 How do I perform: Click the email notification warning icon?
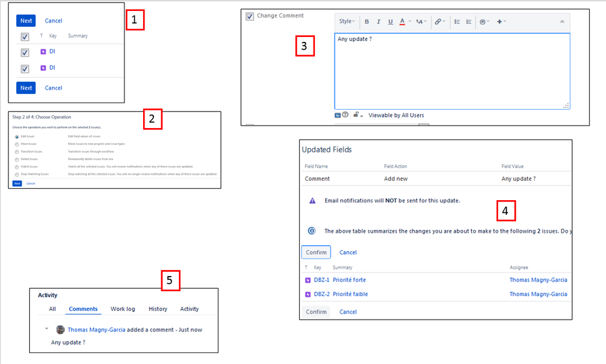[312, 201]
